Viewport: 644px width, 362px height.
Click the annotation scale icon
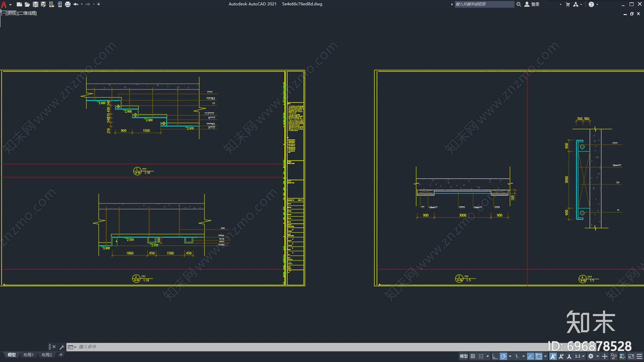(x=569, y=356)
